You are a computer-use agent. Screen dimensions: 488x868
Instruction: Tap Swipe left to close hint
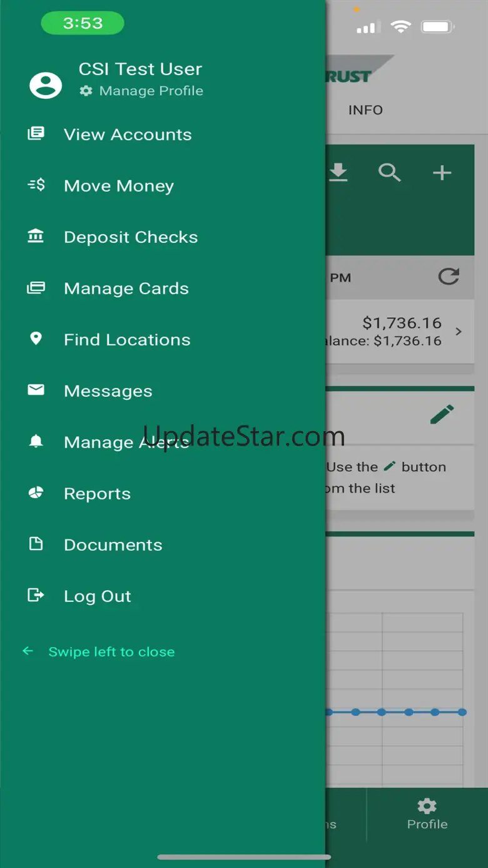click(111, 652)
